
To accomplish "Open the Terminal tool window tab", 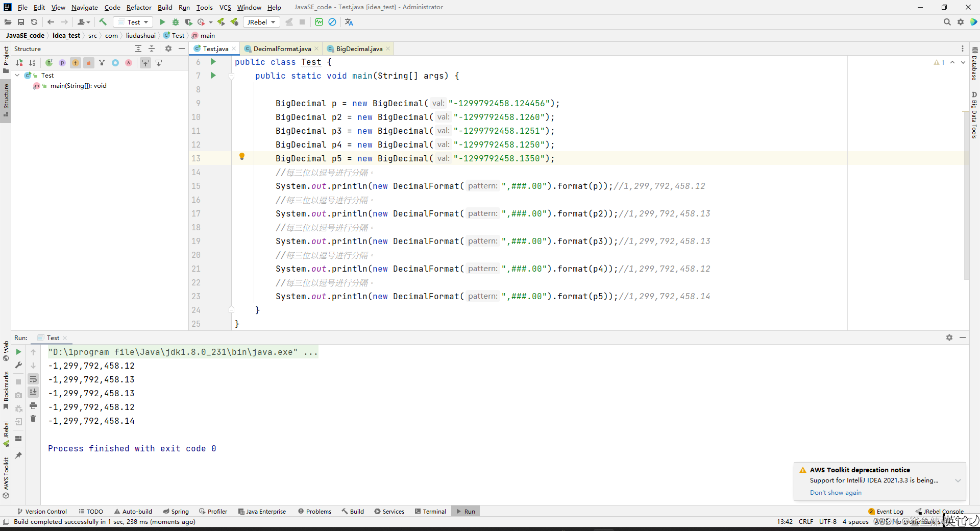I will pos(430,511).
